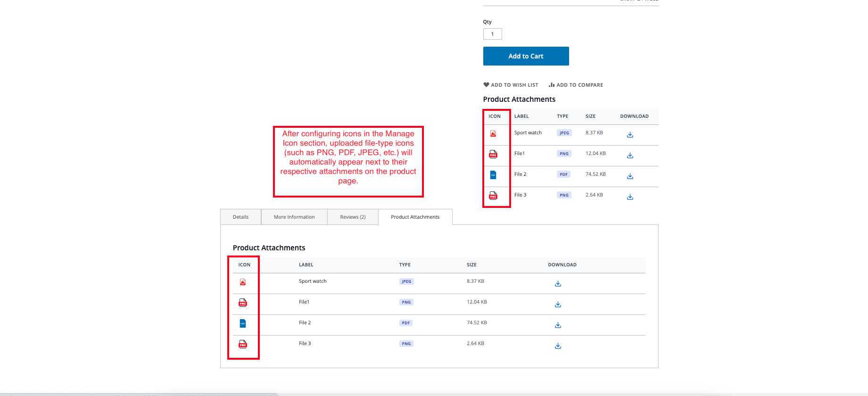868x396 pixels.
Task: Select the Product Attachments tab
Action: click(415, 217)
